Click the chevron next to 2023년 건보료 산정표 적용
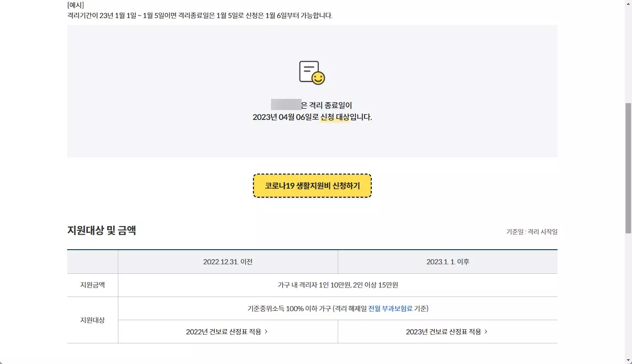 click(x=486, y=331)
